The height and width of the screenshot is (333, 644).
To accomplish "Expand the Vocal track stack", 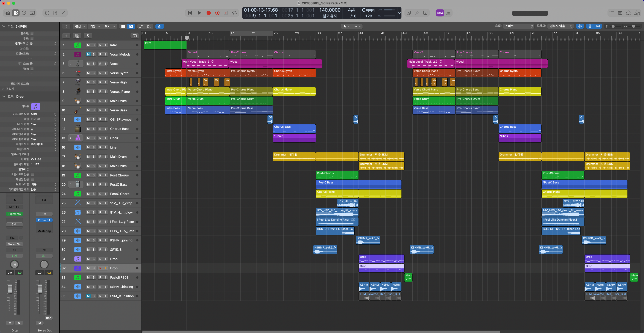I will pyautogui.click(x=70, y=64).
